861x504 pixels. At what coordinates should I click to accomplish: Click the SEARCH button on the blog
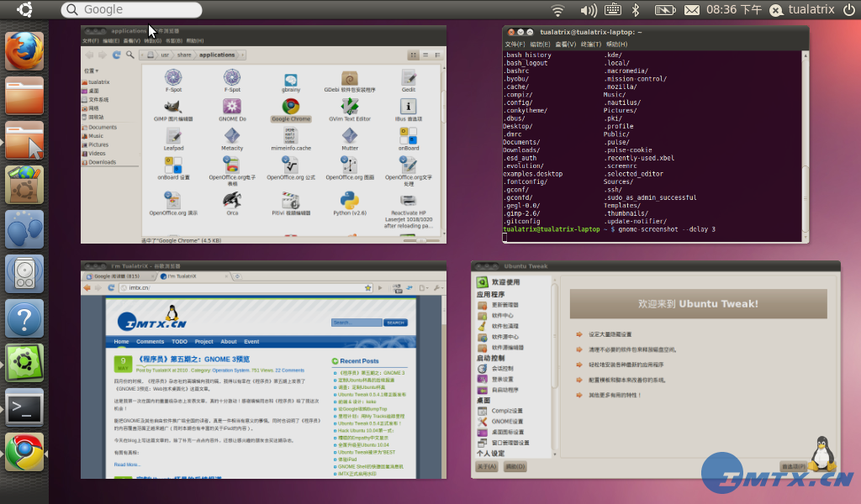395,323
